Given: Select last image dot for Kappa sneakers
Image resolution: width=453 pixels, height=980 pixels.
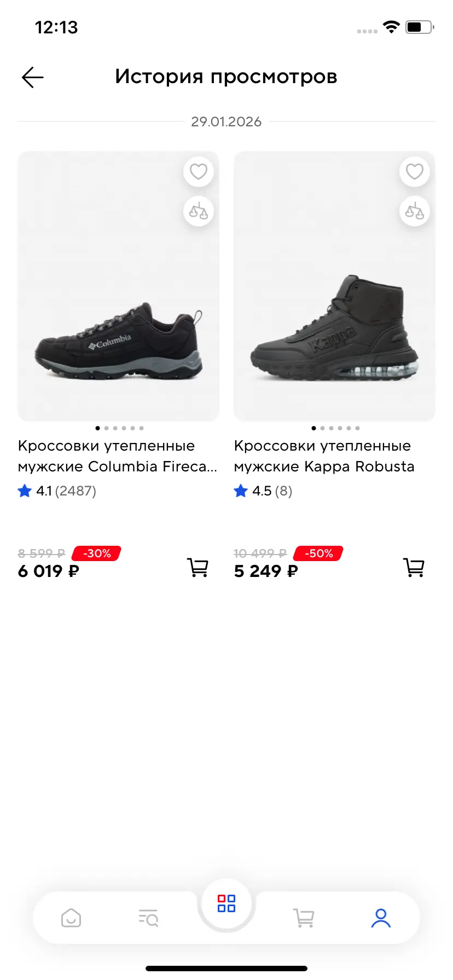Looking at the screenshot, I should (x=357, y=428).
